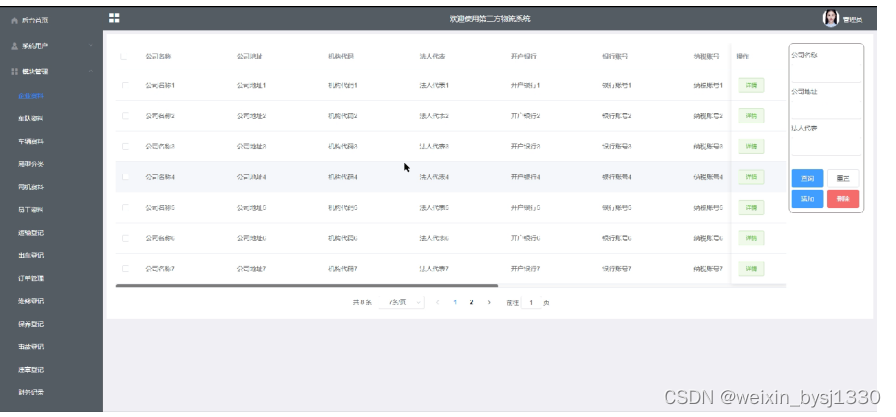Viewport: 896px width, 417px height.
Task: Click the 机构代码 column header
Action: point(341,57)
